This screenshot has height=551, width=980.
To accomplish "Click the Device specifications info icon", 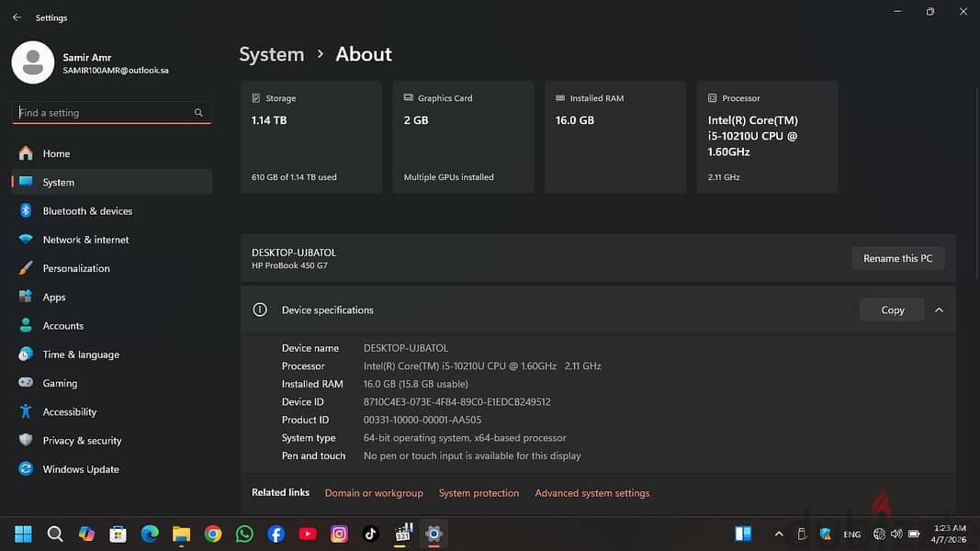I will pyautogui.click(x=260, y=309).
